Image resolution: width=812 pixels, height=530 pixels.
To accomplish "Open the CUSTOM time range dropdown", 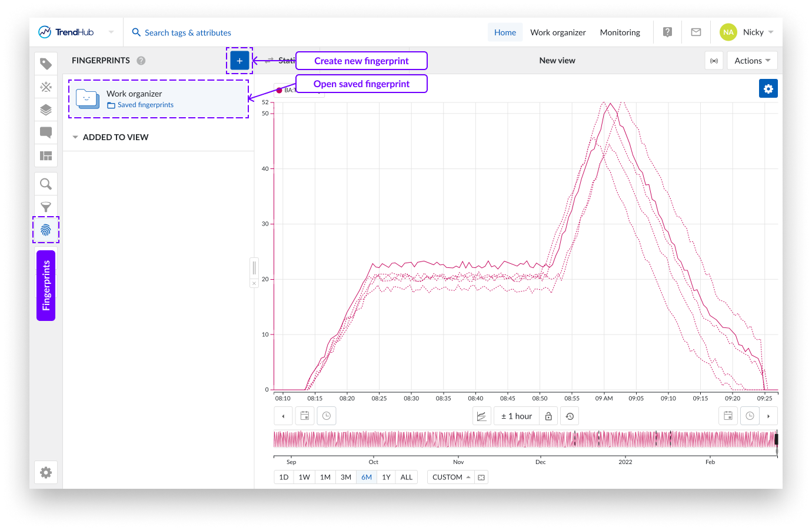I will click(451, 477).
